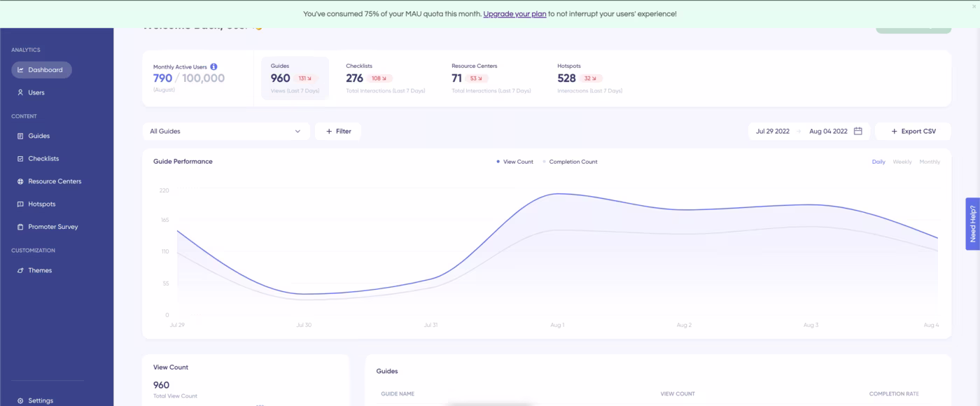Open the calendar date picker icon

pyautogui.click(x=858, y=131)
